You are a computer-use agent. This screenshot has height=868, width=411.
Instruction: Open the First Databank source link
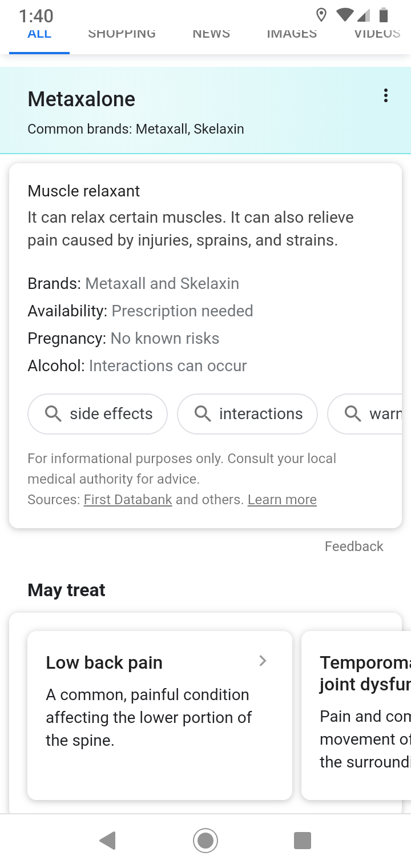pos(128,500)
